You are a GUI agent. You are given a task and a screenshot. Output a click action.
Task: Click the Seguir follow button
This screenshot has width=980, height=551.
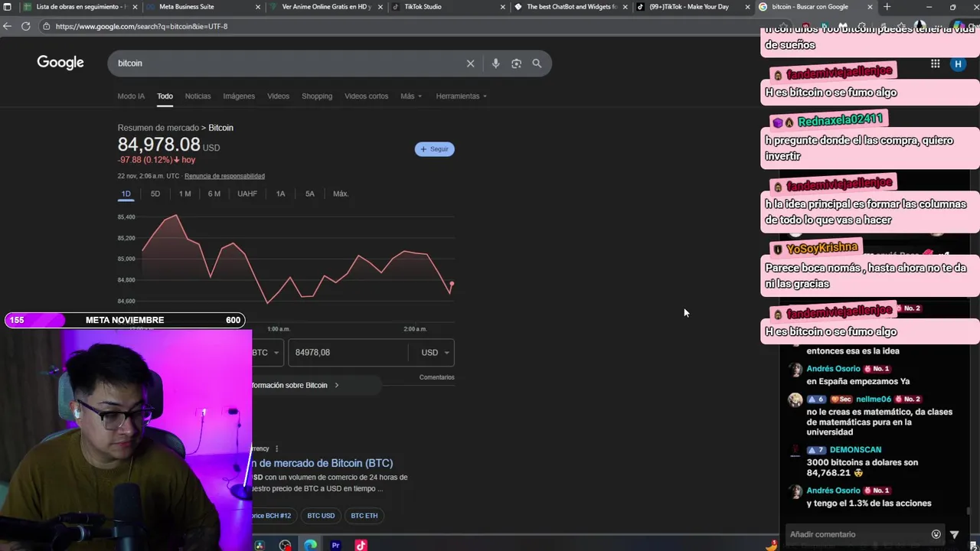435,149
